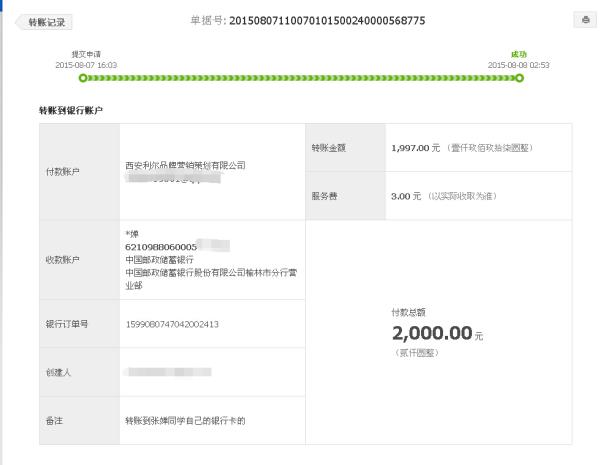This screenshot has height=465, width=600.
Task: Go back via 转账记录 button
Action: [x=44, y=22]
